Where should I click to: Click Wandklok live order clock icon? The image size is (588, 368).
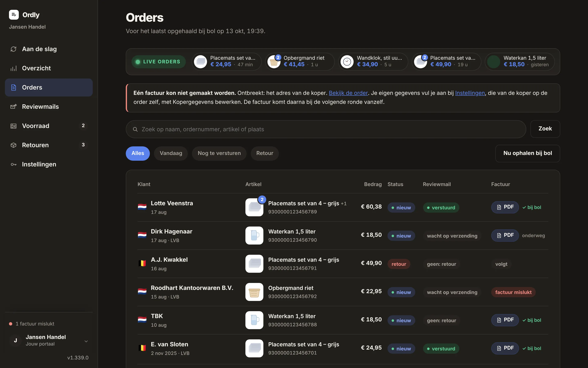pyautogui.click(x=347, y=62)
